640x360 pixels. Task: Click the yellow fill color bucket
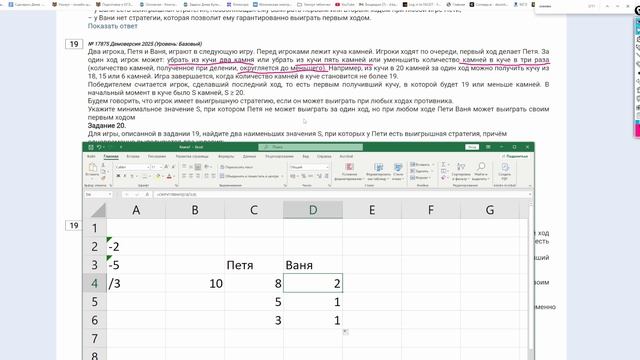(x=158, y=176)
